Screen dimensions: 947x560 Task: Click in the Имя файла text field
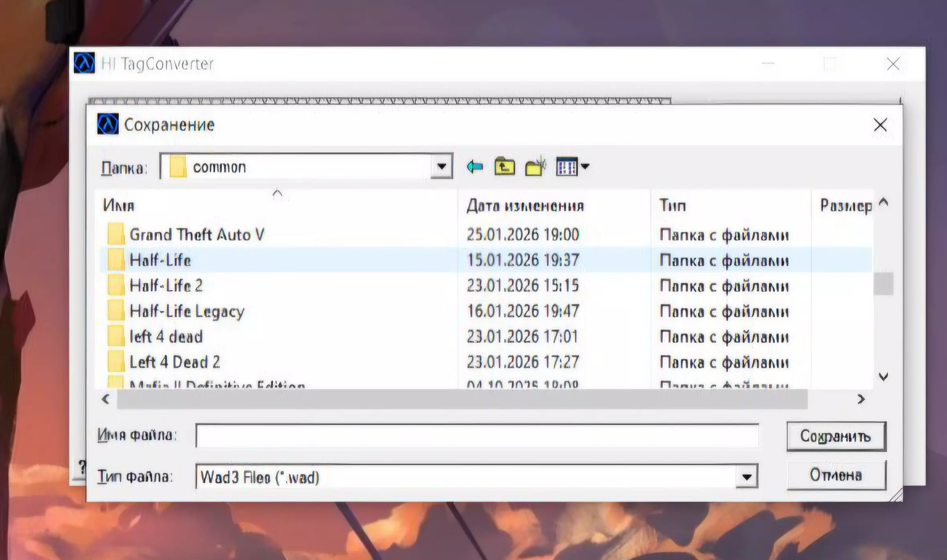click(477, 436)
